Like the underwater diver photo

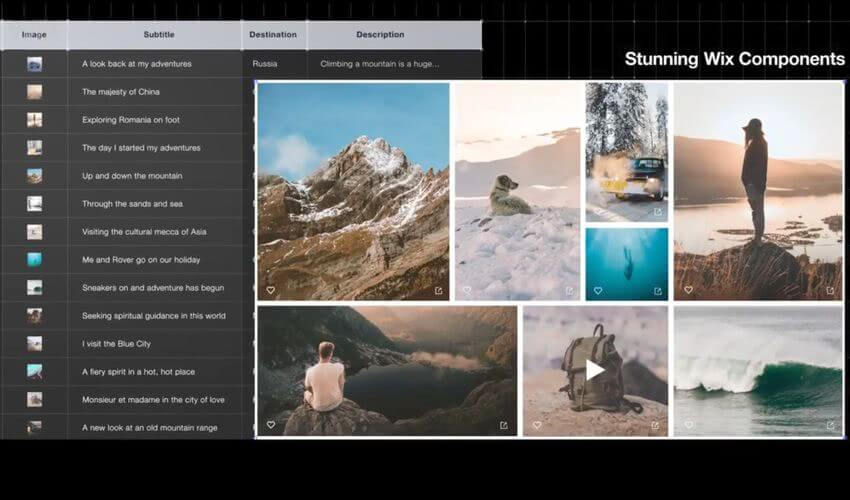[598, 291]
